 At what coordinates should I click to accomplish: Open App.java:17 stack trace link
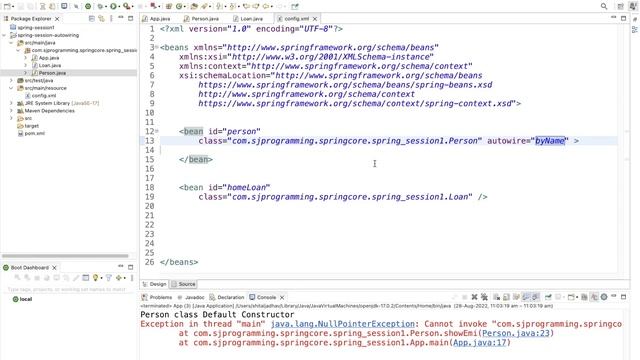pos(480,343)
